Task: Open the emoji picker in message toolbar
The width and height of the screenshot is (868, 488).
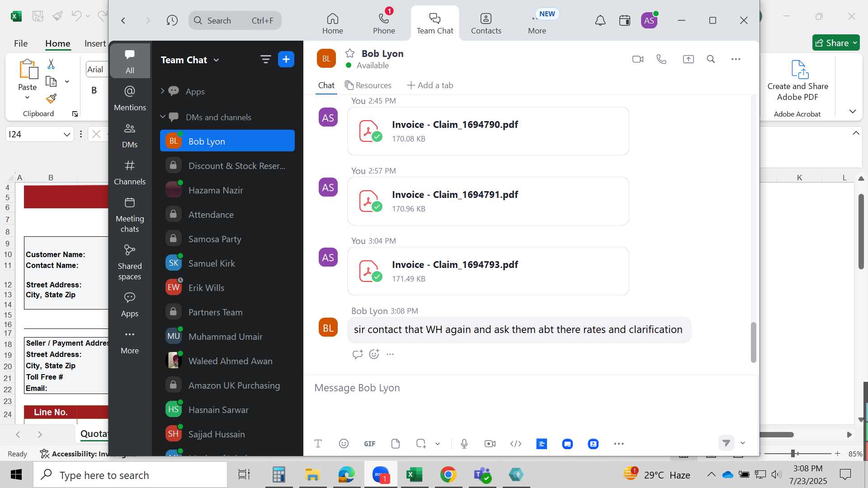Action: coord(344,444)
